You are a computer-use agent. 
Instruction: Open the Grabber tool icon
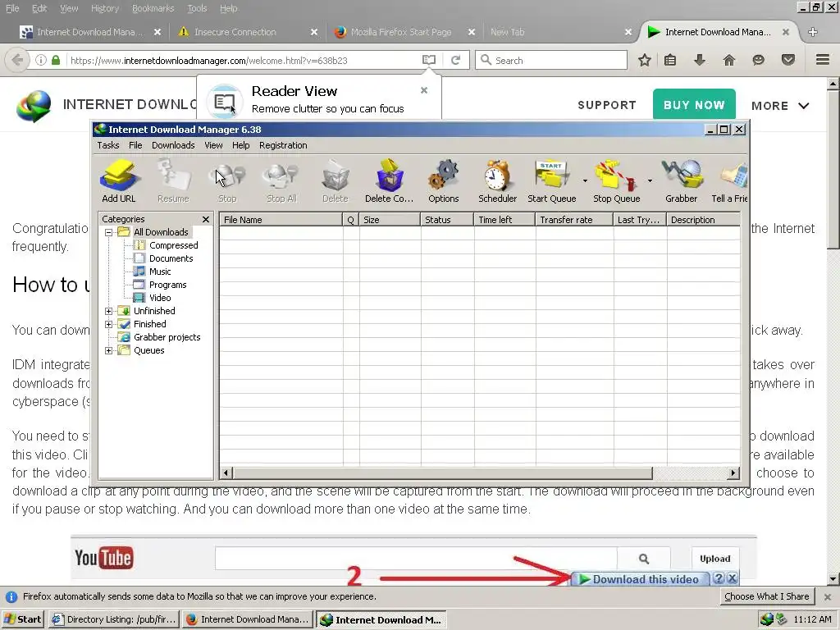682,180
